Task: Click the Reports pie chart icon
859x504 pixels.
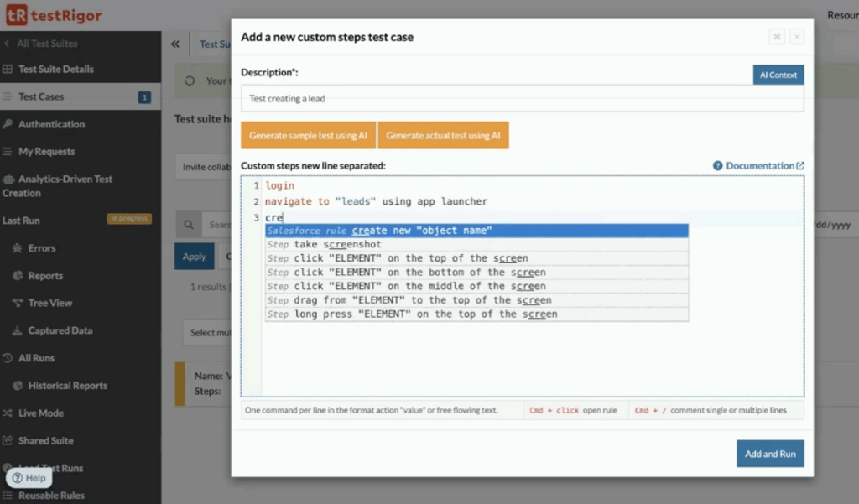Action: tap(18, 276)
